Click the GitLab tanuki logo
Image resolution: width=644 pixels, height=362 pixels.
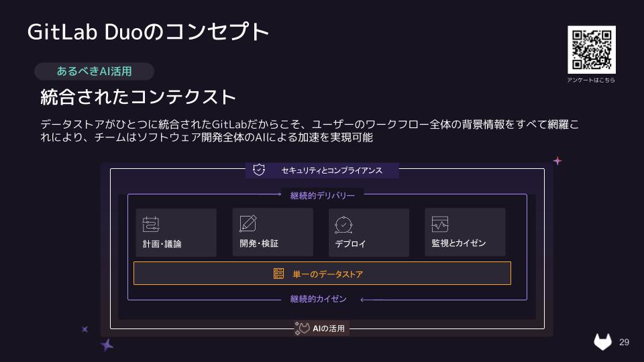tap(602, 341)
